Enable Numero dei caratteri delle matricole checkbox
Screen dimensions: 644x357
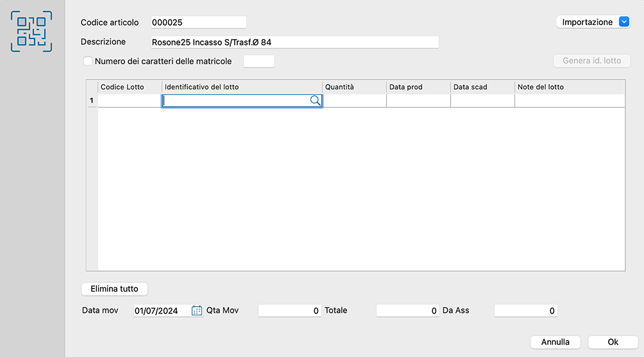tap(88, 62)
